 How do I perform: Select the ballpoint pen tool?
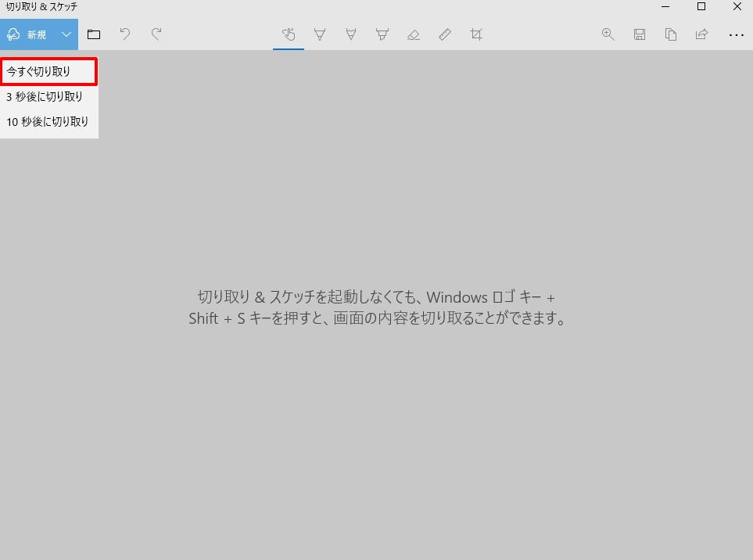[x=320, y=34]
